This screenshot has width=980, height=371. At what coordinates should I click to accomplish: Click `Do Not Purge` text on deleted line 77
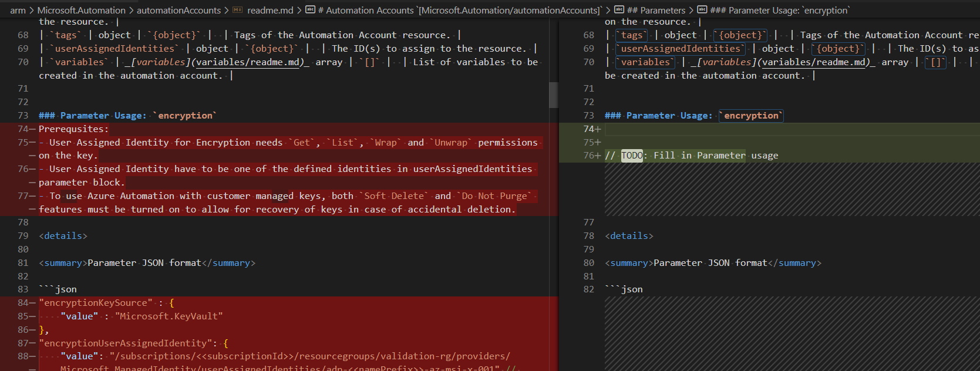point(494,196)
